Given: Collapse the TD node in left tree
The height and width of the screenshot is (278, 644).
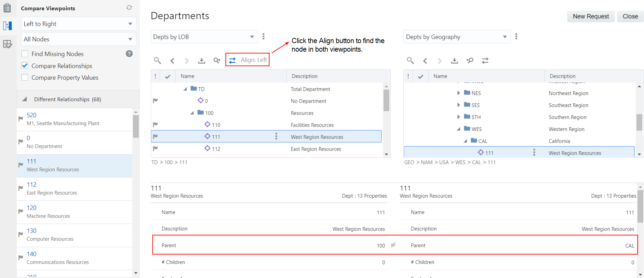Looking at the screenshot, I should [185, 89].
